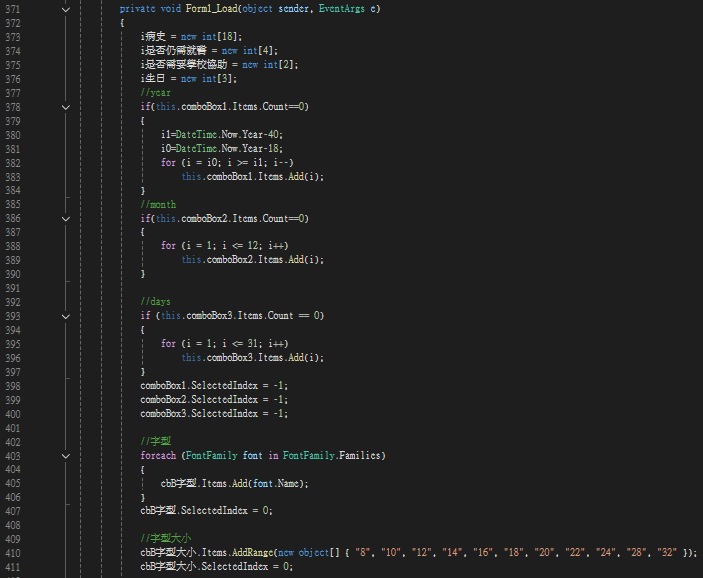Click 'cbB字型.Items.Add(font.Name);' statement
This screenshot has height=578, width=703.
coord(235,483)
